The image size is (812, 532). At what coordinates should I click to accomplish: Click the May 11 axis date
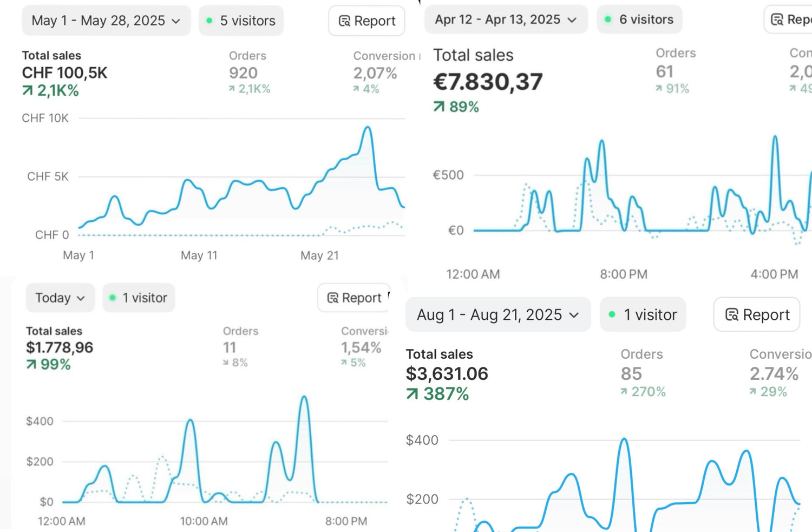click(x=199, y=255)
